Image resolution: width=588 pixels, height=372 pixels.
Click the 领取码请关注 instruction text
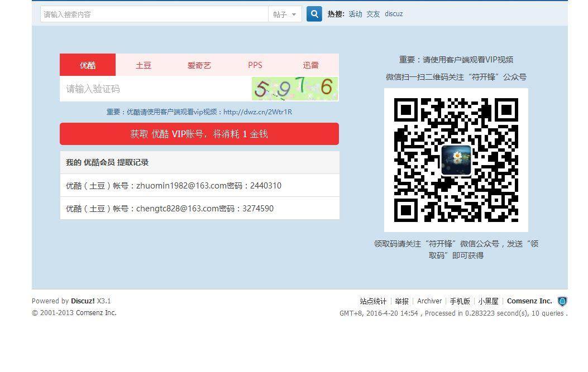click(x=456, y=249)
